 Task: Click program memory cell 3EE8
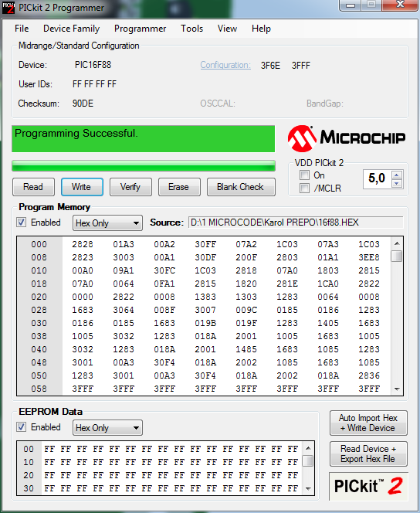pyautogui.click(x=369, y=257)
